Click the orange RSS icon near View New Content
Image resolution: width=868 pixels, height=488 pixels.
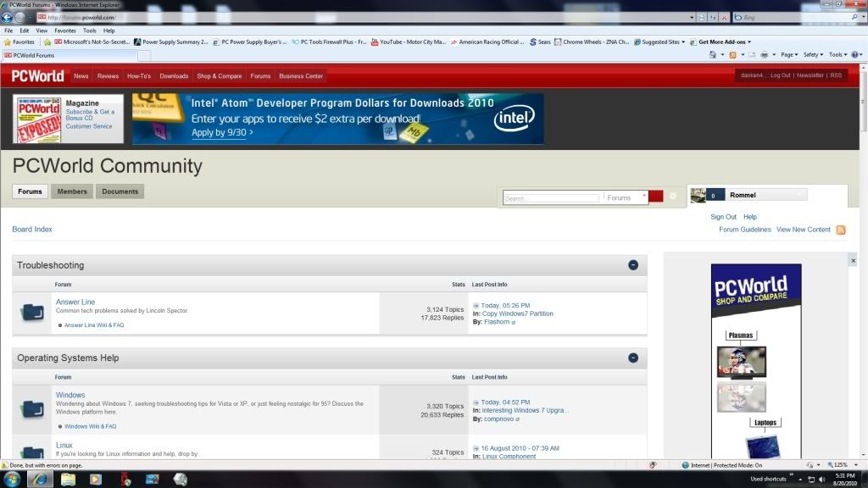(840, 230)
